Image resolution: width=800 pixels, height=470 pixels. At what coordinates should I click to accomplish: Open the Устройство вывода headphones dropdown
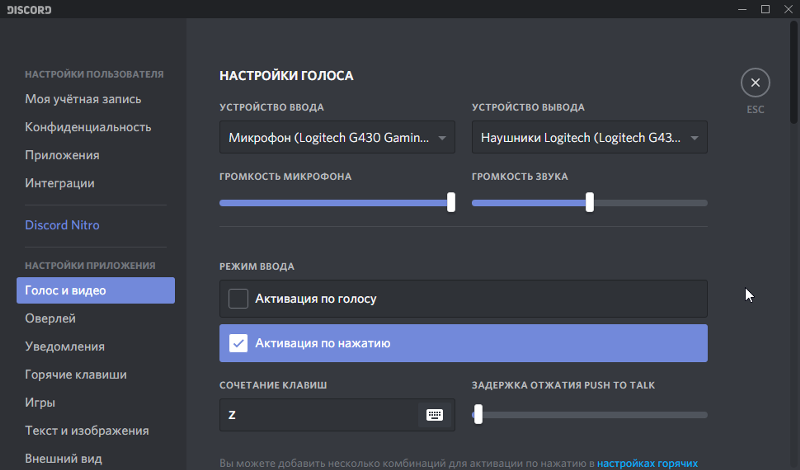(589, 137)
